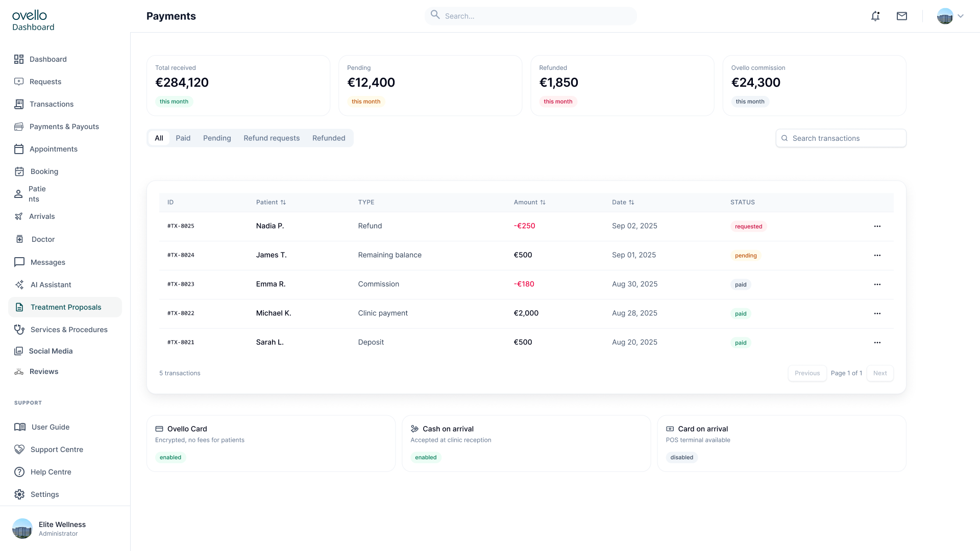
Task: Click patient name Emma R.
Action: point(271,284)
